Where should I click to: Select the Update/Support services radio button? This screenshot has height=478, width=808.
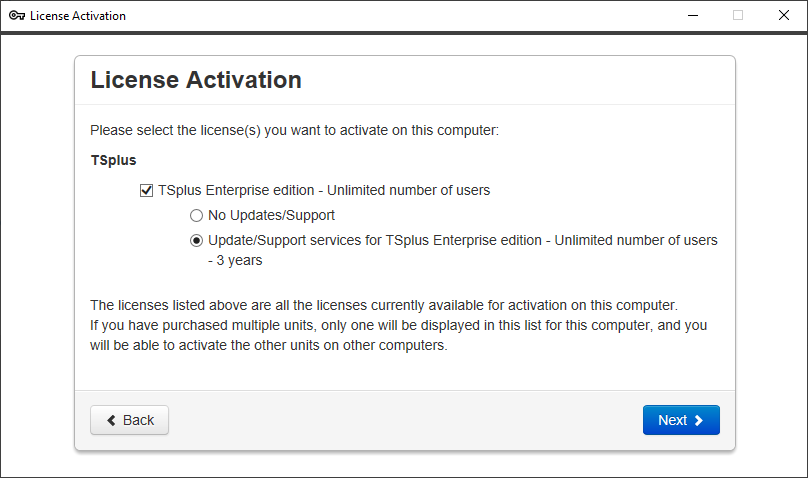click(196, 240)
